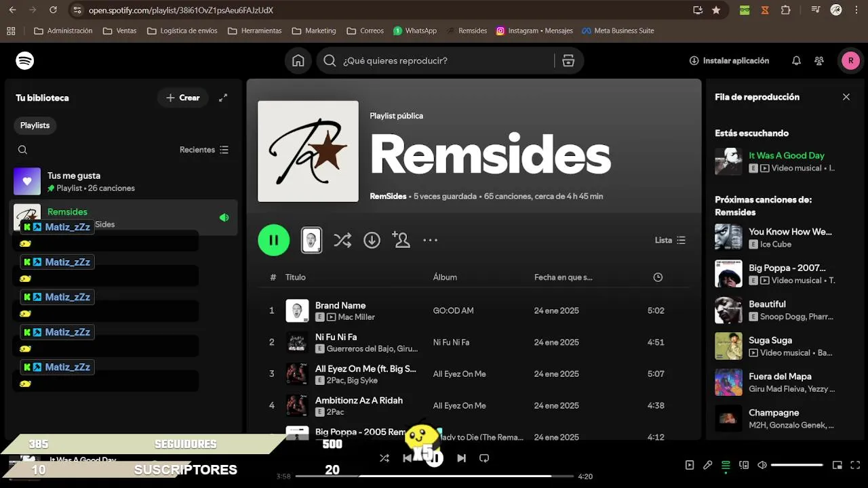
Task: Mute volume with the speaker icon
Action: click(762, 465)
